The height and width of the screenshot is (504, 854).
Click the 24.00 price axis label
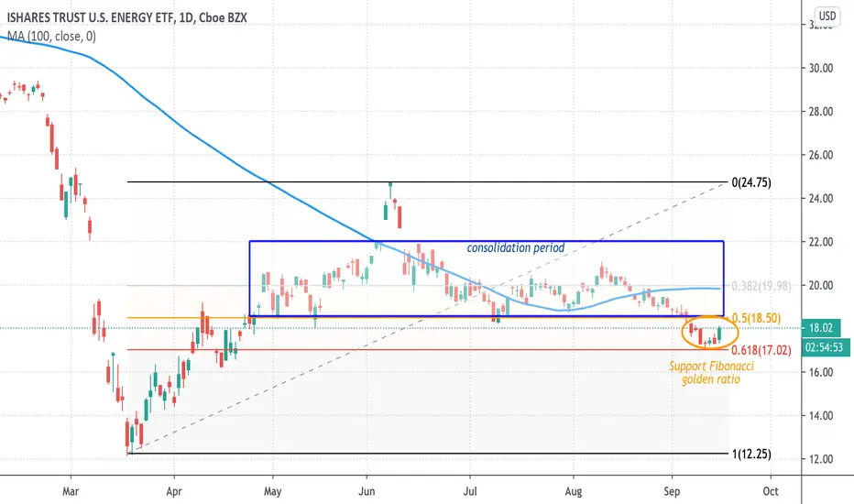(821, 198)
